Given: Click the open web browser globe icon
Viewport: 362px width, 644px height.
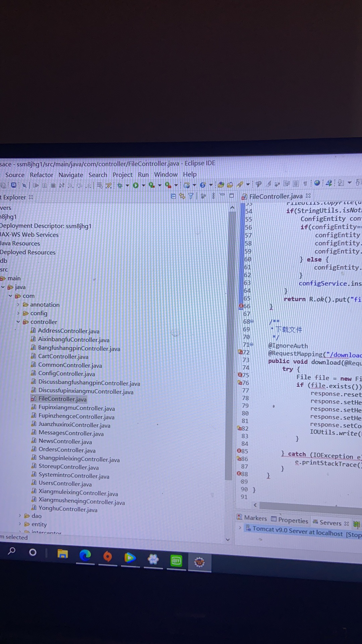Looking at the screenshot, I should (x=317, y=183).
